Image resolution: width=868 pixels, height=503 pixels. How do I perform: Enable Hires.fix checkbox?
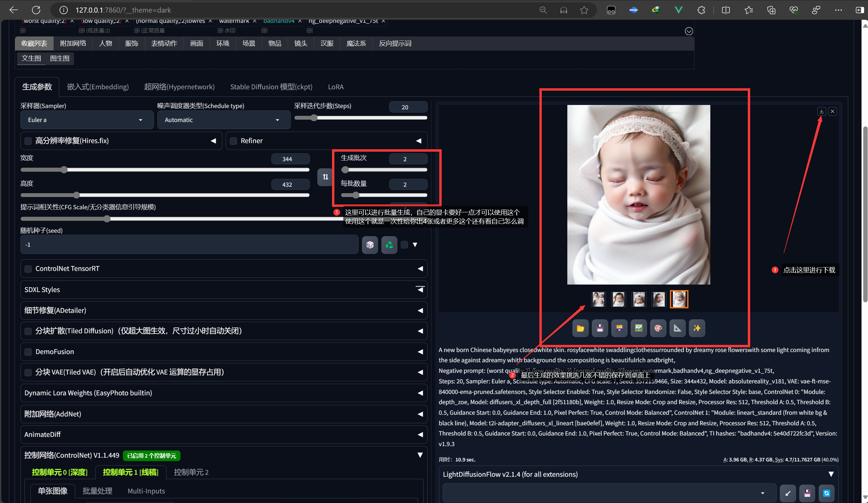coord(28,141)
